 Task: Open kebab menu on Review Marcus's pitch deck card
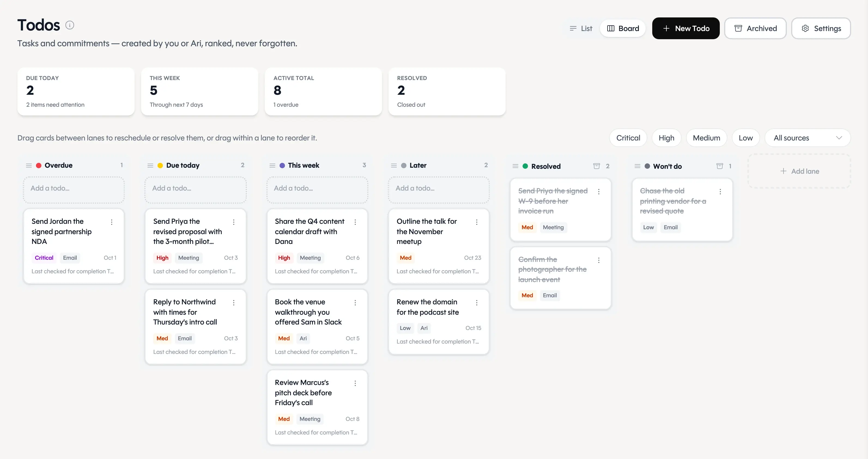(x=355, y=383)
